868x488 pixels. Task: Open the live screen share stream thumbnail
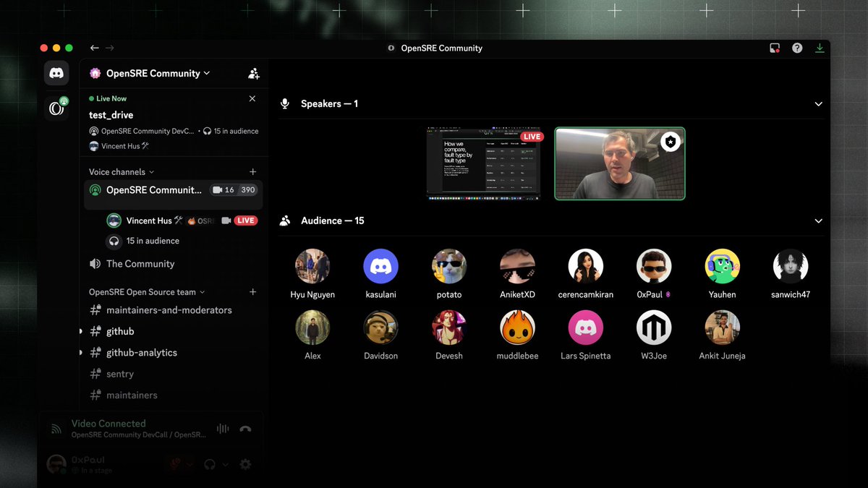483,164
